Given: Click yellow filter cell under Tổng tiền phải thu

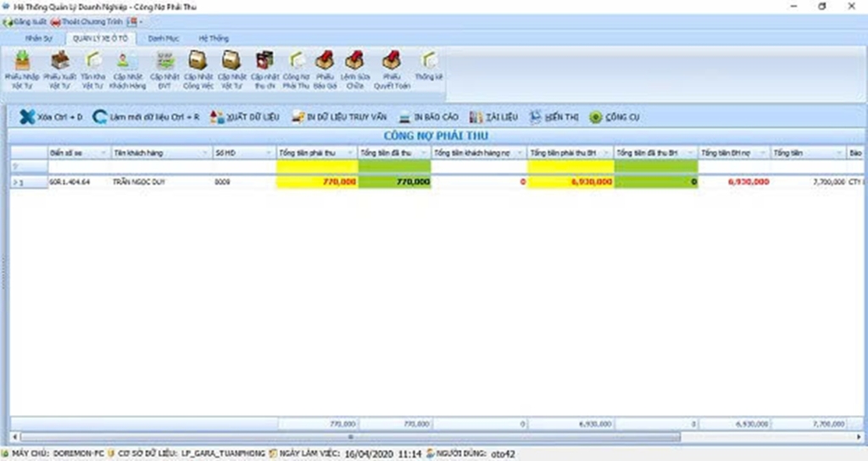Looking at the screenshot, I should pyautogui.click(x=317, y=166).
